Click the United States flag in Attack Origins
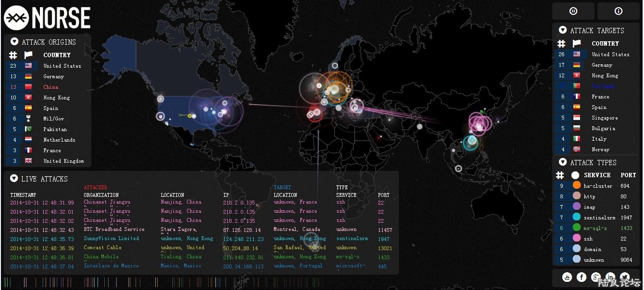 pos(28,66)
